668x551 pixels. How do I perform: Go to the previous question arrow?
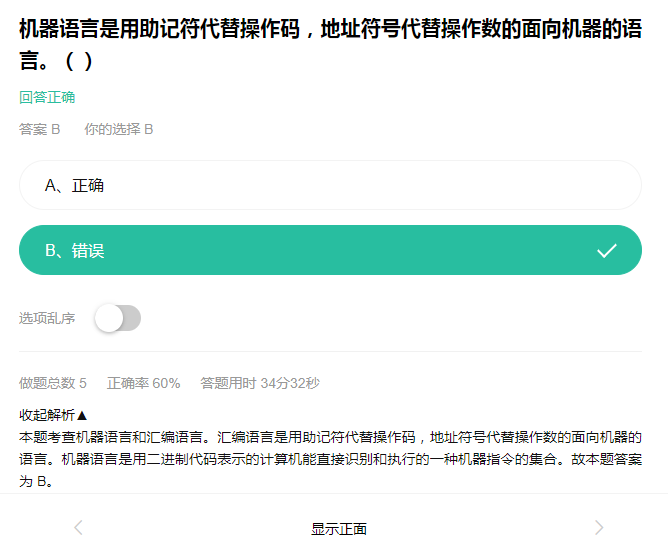[78, 528]
